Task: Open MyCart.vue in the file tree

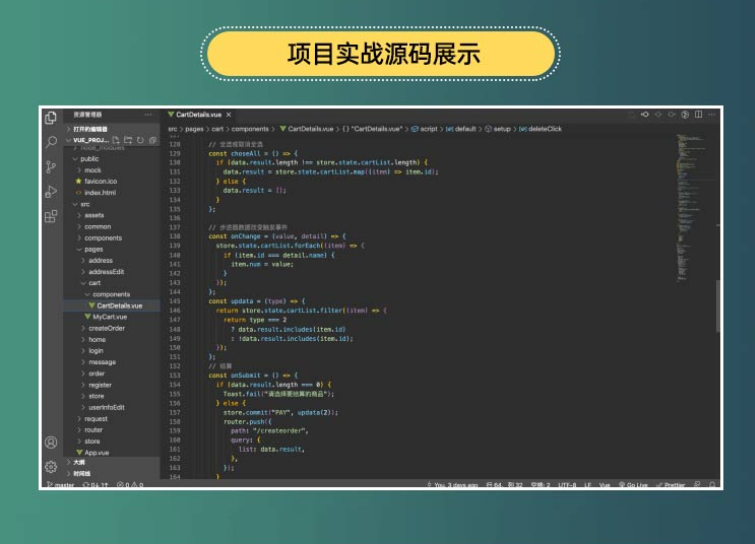Action: pyautogui.click(x=110, y=317)
